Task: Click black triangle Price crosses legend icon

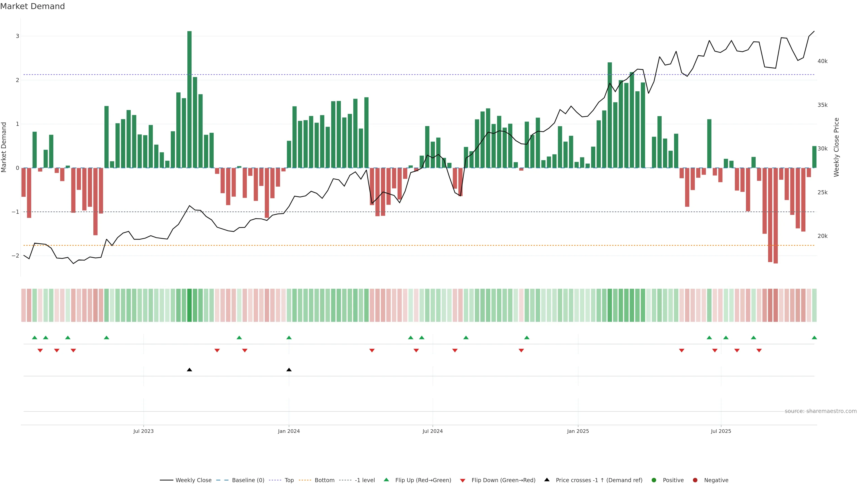Action: click(x=547, y=480)
